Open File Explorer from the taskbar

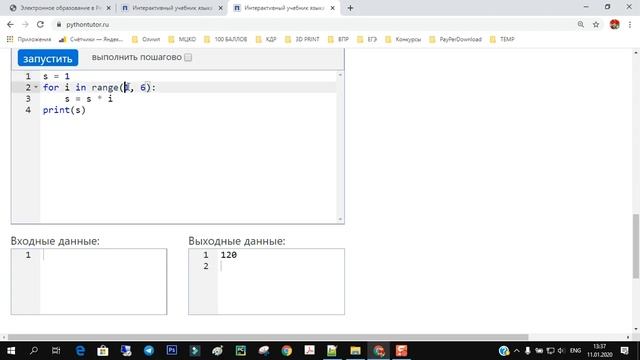pyautogui.click(x=356, y=351)
